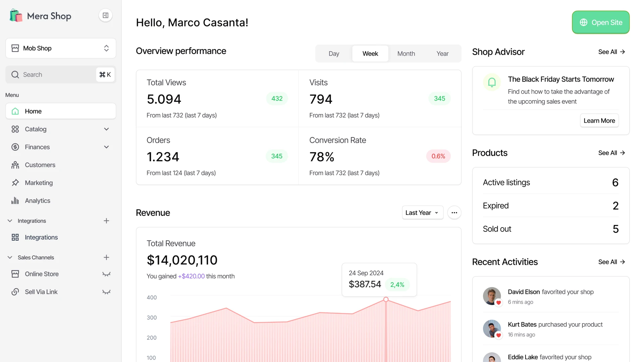Screen dimensions: 644x362
Task: Add a new integration with the plus button
Action: (x=106, y=221)
